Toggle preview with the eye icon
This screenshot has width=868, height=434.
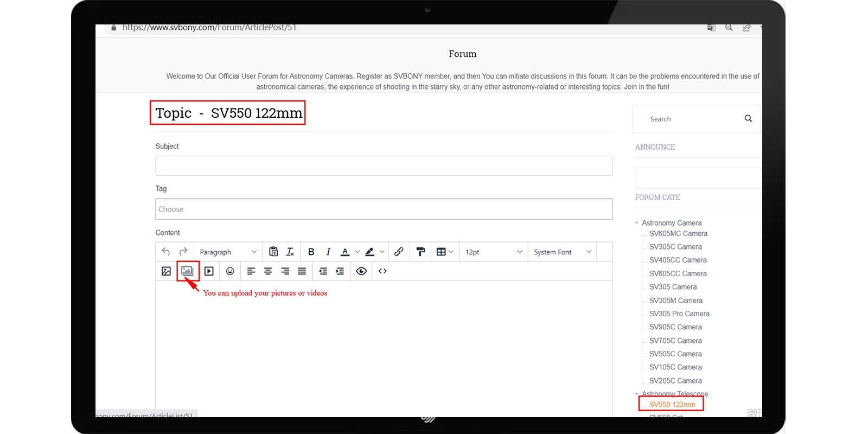click(x=361, y=271)
